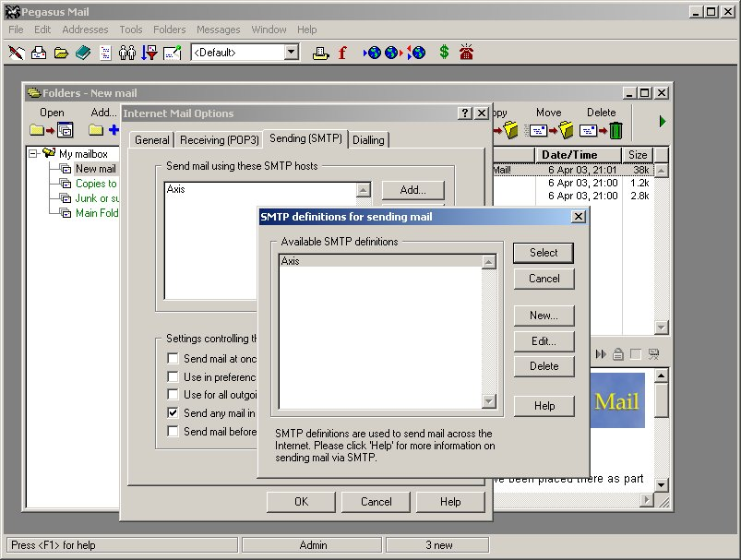Tick the 'Send mail before' checkbox
The image size is (741, 560).
point(173,431)
